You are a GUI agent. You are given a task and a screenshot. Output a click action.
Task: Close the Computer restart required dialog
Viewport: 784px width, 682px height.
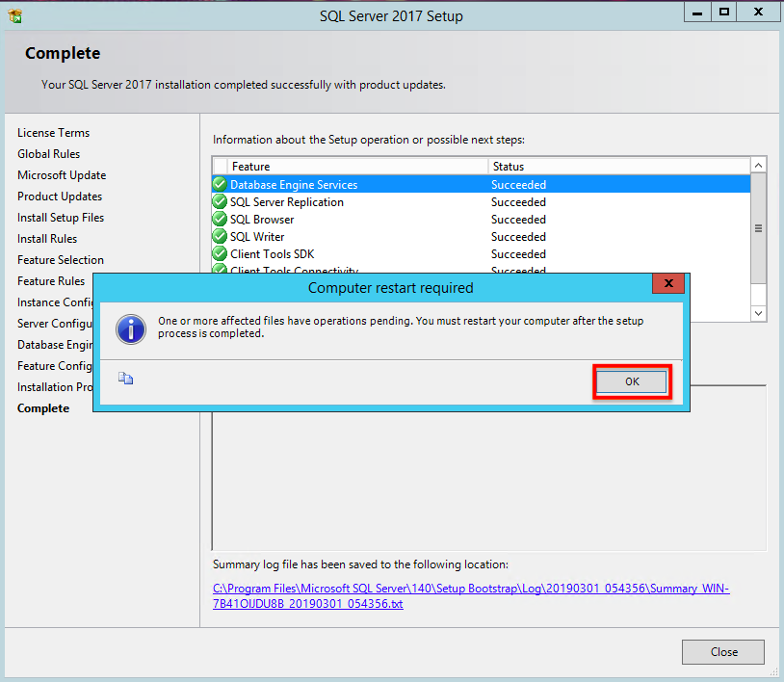(668, 283)
